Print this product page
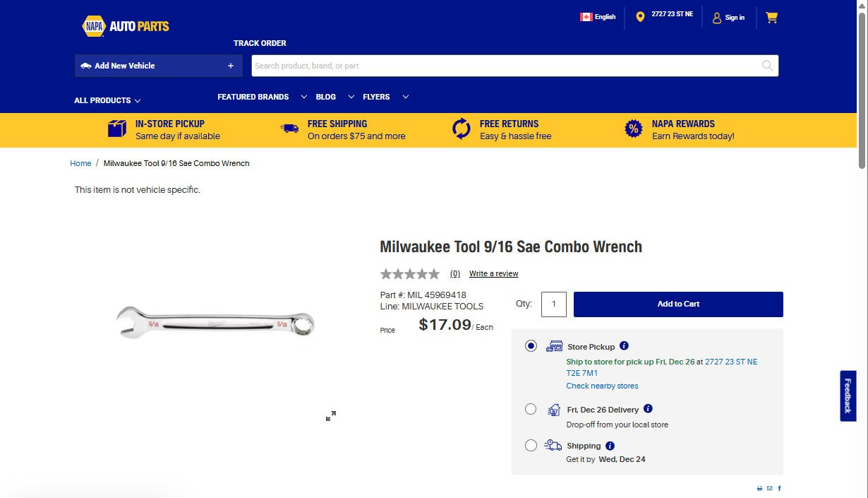The image size is (868, 498). click(x=759, y=488)
